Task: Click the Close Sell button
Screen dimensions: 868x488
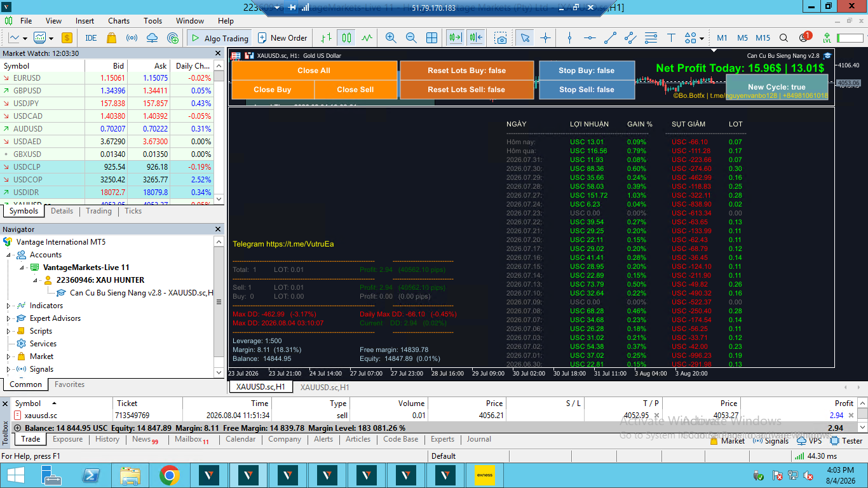Action: tap(356, 90)
